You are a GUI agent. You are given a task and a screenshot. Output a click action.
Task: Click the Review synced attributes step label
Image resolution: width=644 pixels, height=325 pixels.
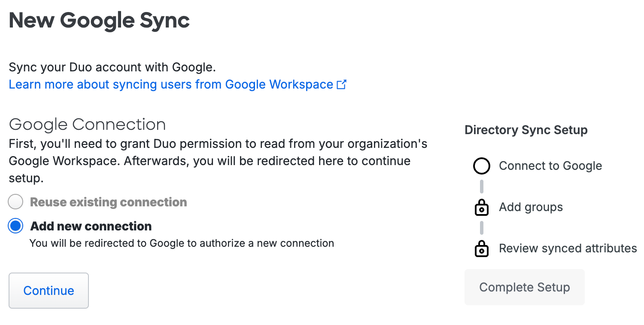tap(568, 248)
